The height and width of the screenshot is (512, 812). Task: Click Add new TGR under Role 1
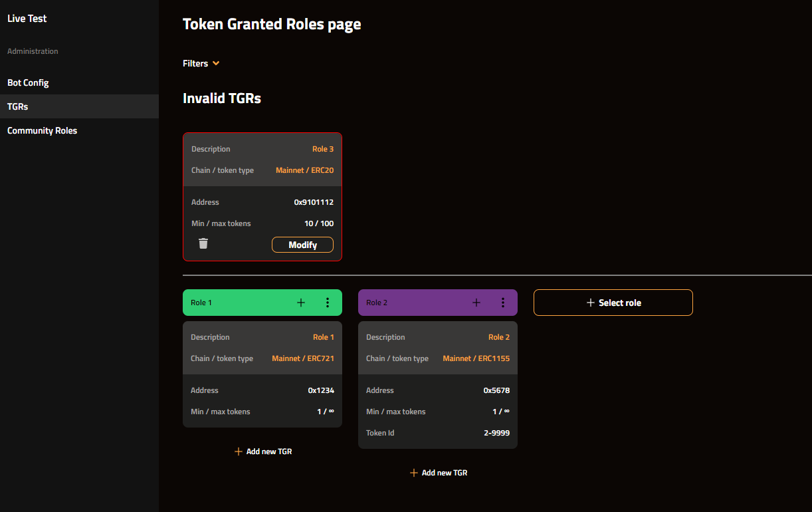pos(268,451)
